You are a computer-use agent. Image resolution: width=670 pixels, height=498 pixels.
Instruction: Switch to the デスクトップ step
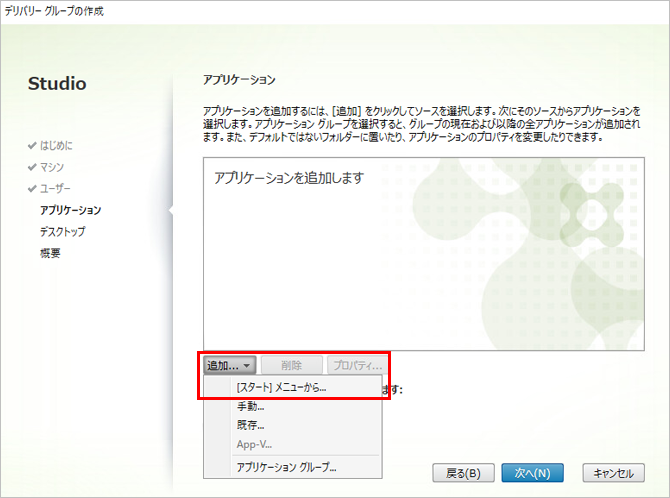(62, 232)
